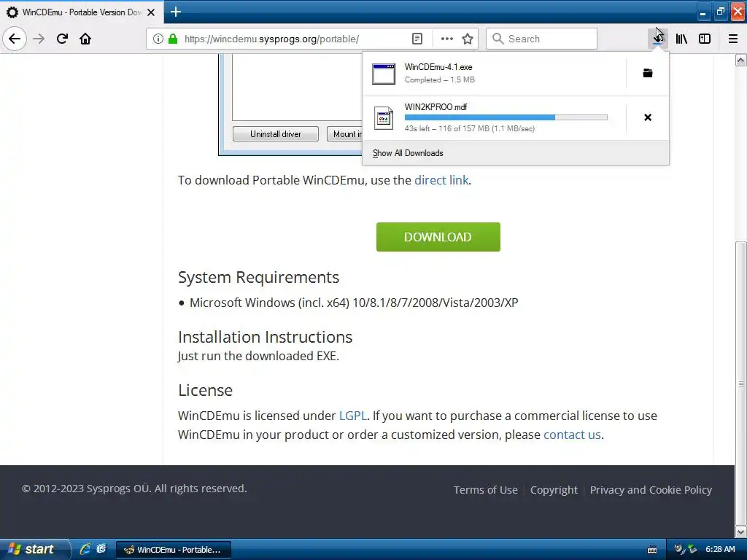Open Terms of Use footer link
This screenshot has width=747, height=560.
pos(485,490)
